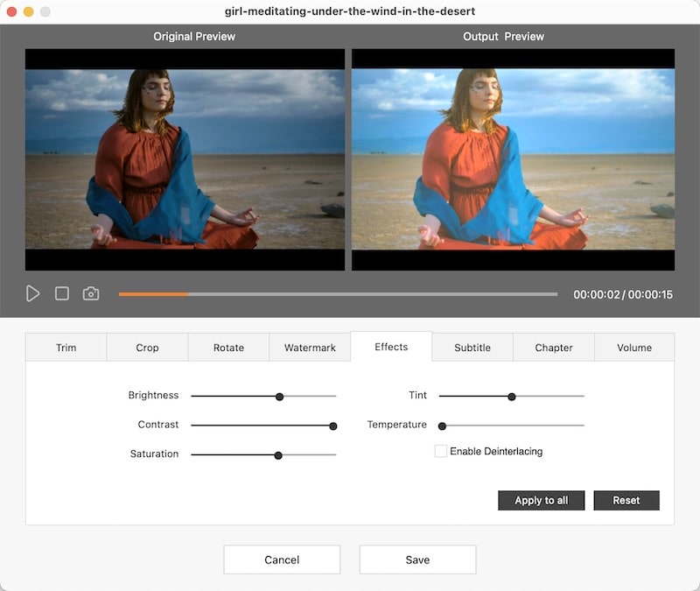Viewport: 700px width, 591px height.
Task: Click the playback progress bar to seek
Action: point(339,293)
